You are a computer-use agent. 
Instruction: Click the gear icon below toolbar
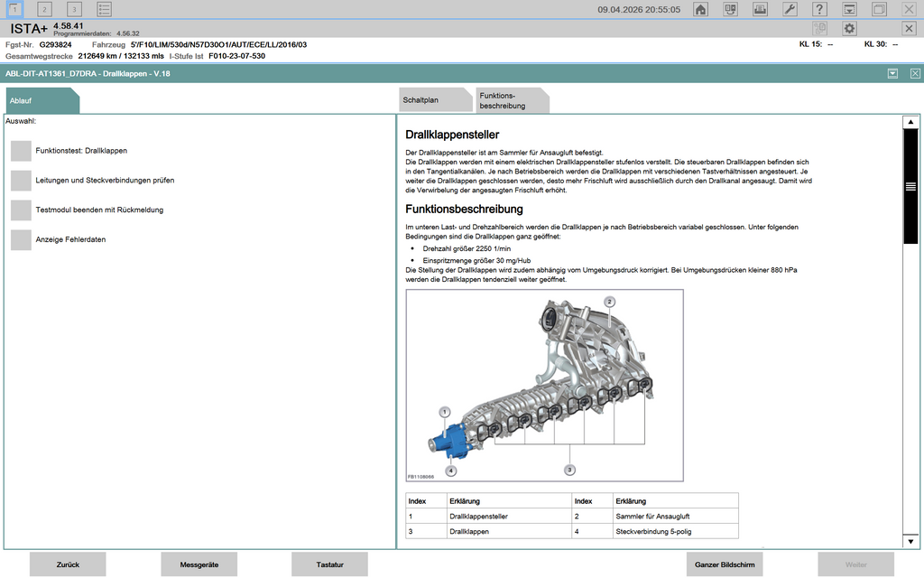coord(849,29)
